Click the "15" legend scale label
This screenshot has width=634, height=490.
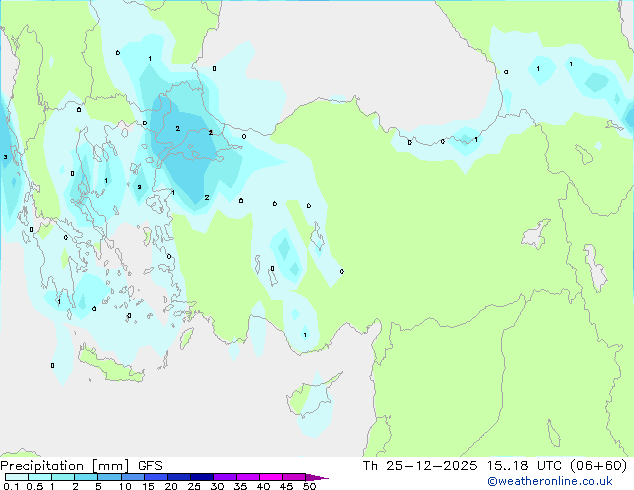148,486
